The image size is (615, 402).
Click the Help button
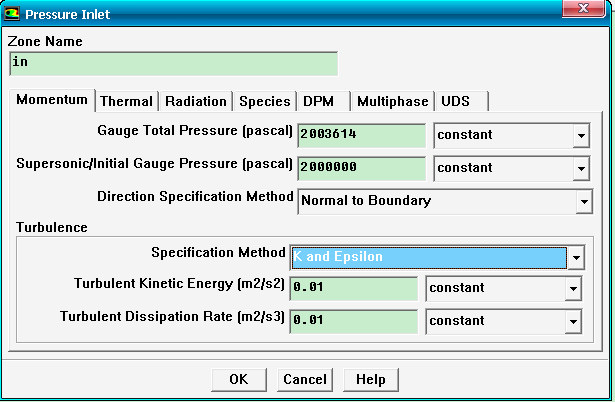pyautogui.click(x=371, y=380)
